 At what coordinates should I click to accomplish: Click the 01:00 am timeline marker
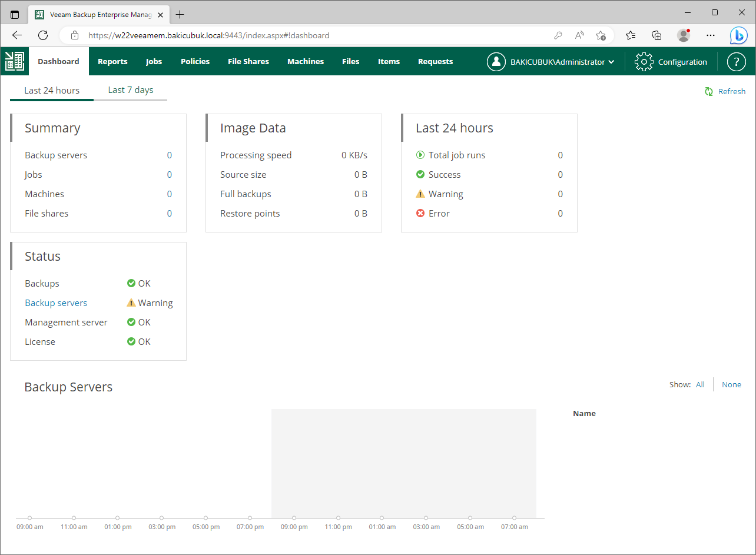(382, 518)
